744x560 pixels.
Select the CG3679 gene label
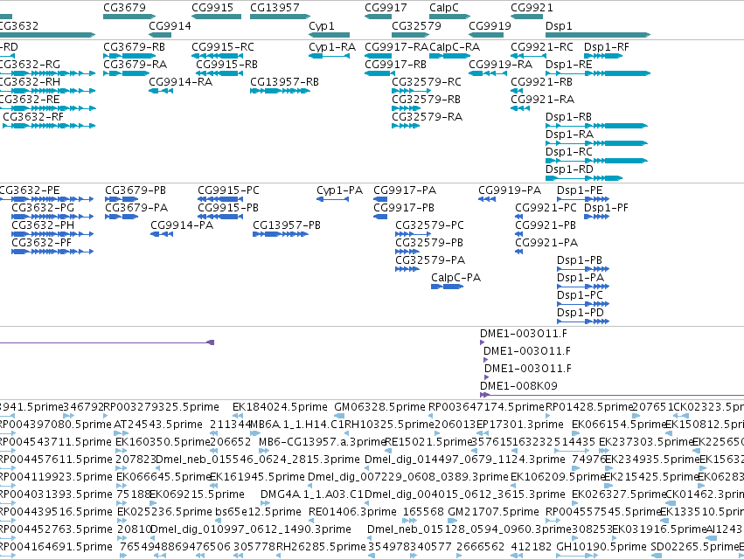(124, 8)
